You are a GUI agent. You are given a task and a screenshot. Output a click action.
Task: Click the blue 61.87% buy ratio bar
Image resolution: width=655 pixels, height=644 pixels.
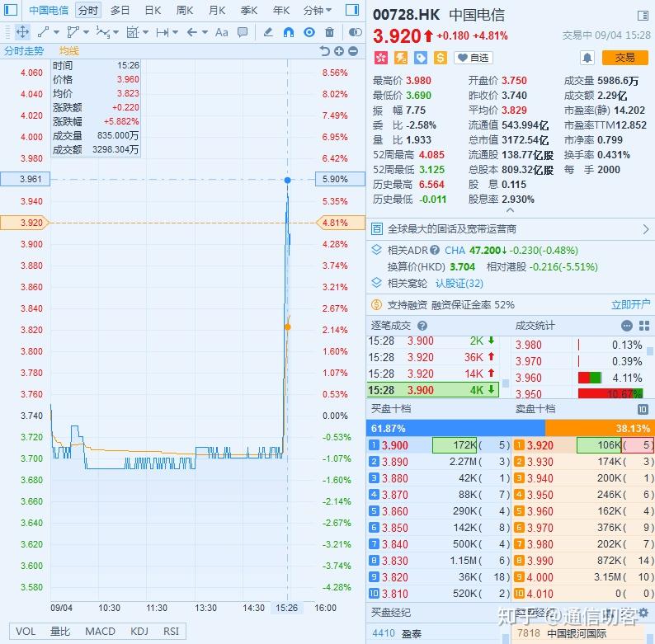tap(455, 429)
